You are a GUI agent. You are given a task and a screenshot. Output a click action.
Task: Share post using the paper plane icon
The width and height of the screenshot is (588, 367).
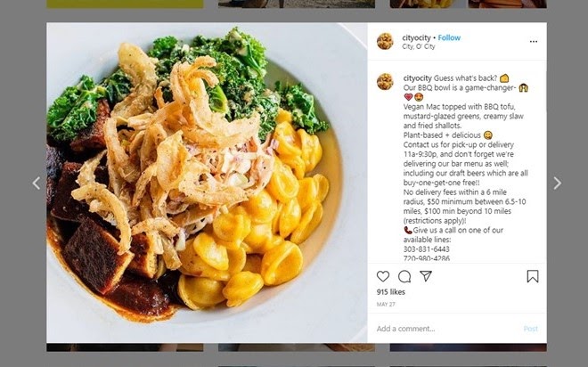426,276
